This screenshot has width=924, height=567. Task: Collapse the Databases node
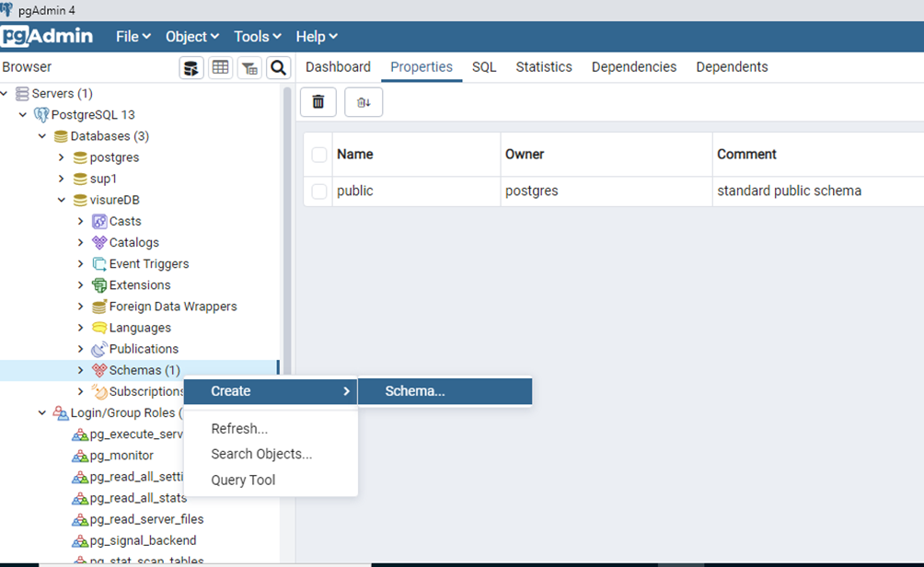pyautogui.click(x=42, y=136)
